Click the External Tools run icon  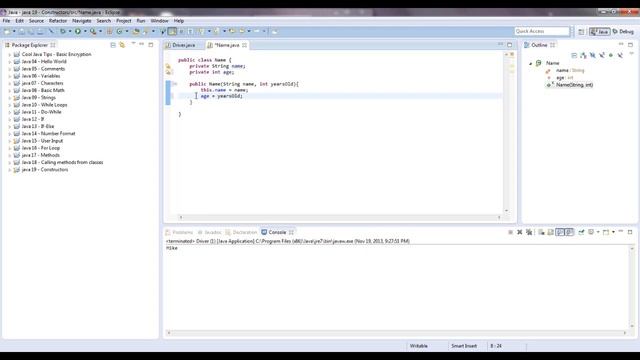(x=93, y=31)
